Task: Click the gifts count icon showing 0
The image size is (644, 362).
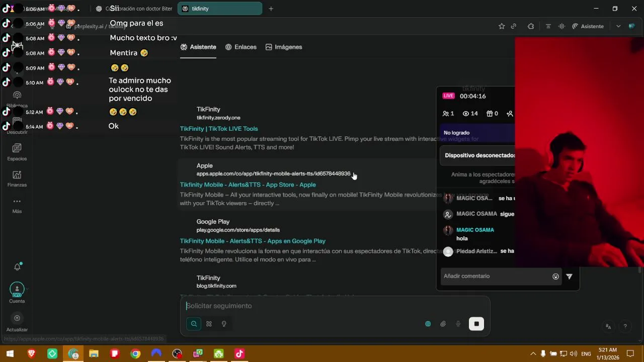Action: 492,114
